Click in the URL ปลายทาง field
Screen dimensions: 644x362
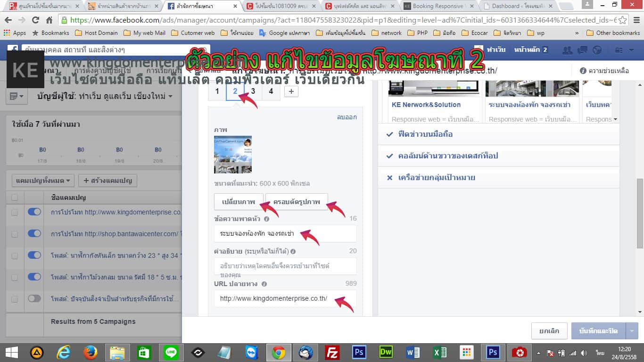(285, 298)
